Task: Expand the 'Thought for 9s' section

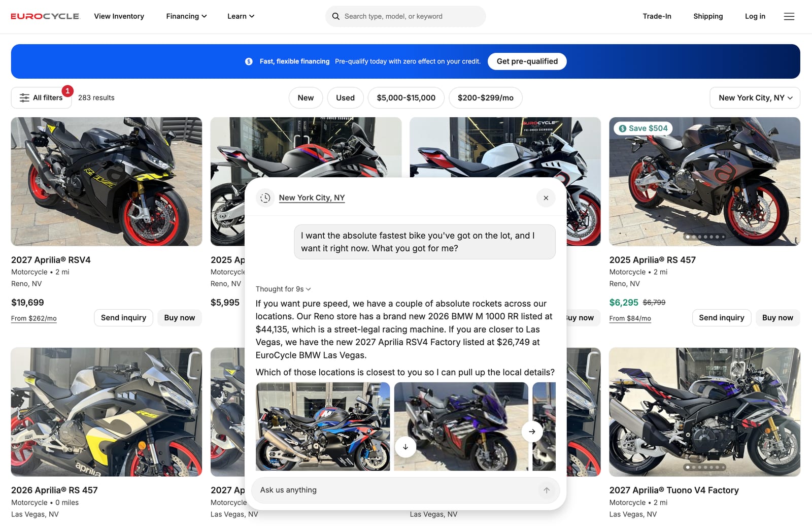Action: 283,289
